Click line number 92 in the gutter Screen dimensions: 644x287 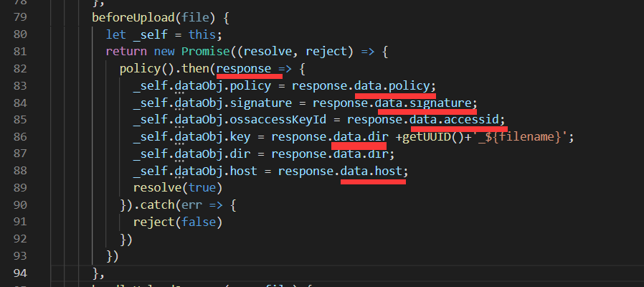coord(20,239)
